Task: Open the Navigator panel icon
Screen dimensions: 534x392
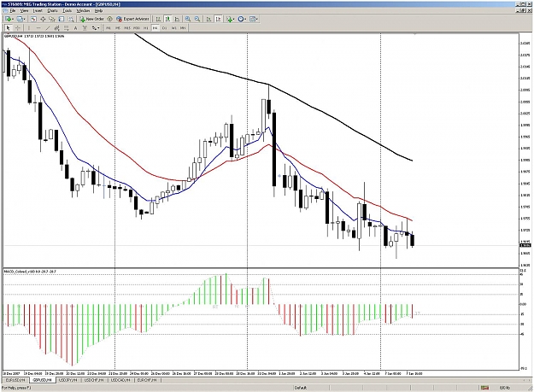Action: point(52,19)
